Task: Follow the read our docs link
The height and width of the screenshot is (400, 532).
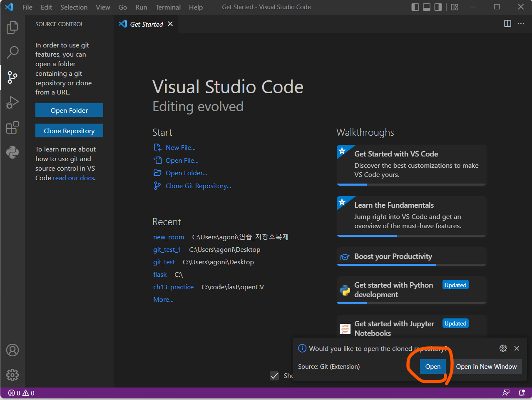Action: coord(73,178)
